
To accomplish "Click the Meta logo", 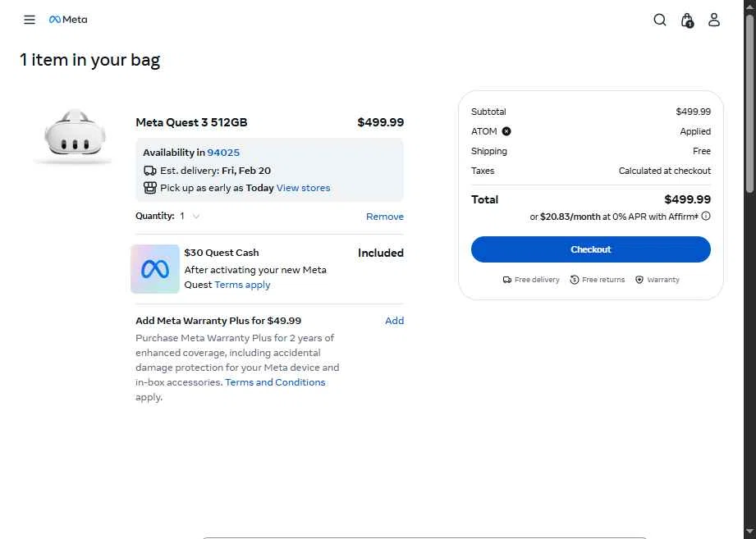I will coord(68,20).
